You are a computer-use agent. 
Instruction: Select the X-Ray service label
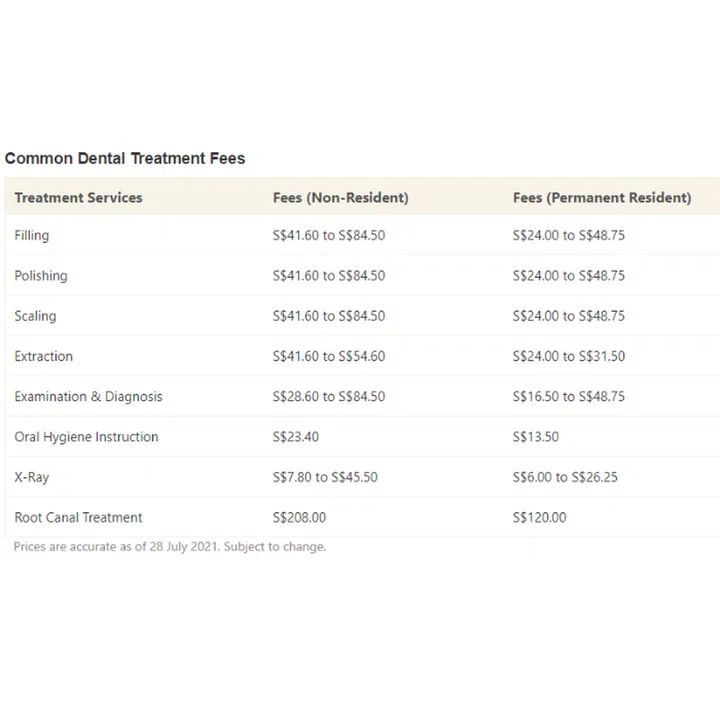pos(32,477)
